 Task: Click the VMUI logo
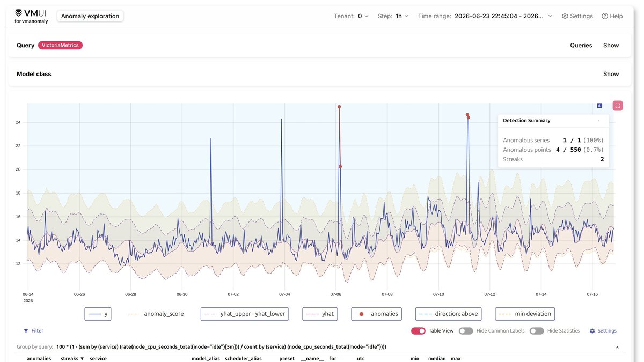31,16
